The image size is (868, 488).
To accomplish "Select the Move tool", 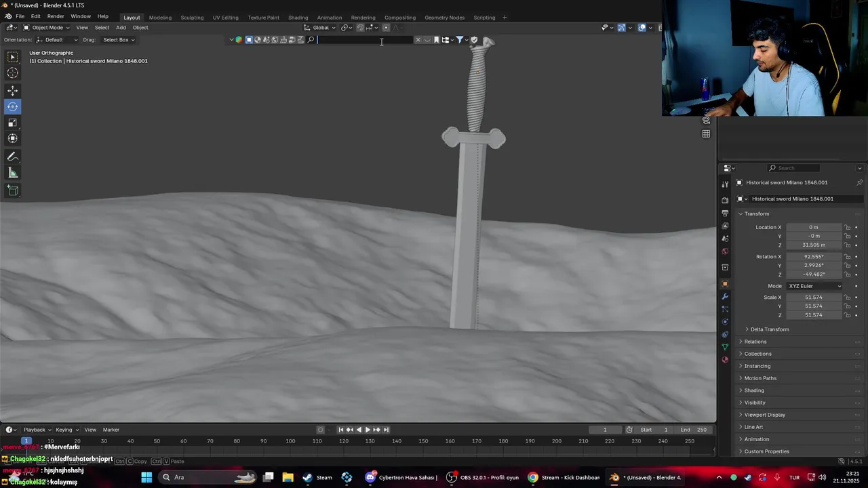I will pyautogui.click(x=12, y=91).
